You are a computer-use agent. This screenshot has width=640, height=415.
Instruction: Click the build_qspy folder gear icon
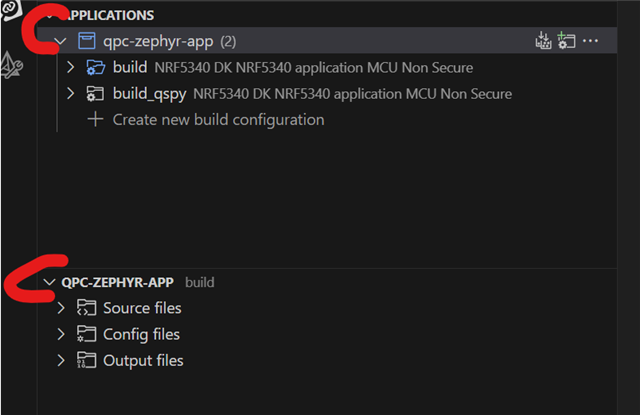coord(95,94)
